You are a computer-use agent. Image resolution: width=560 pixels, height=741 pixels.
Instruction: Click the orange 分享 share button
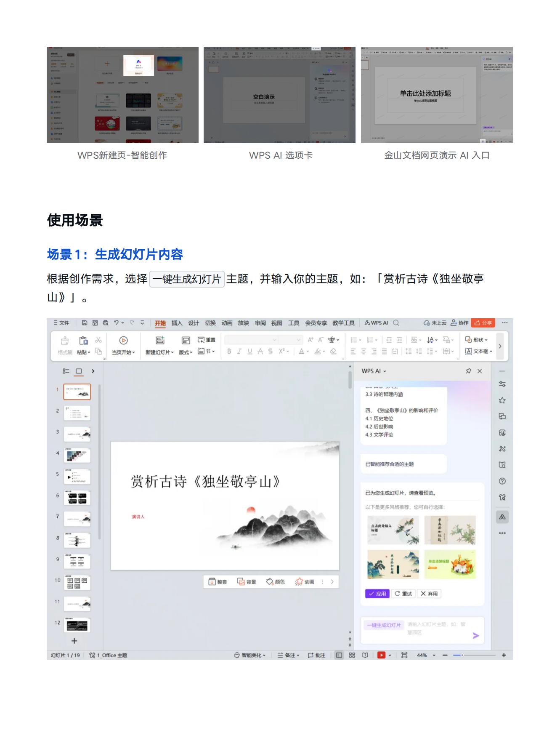coord(483,323)
